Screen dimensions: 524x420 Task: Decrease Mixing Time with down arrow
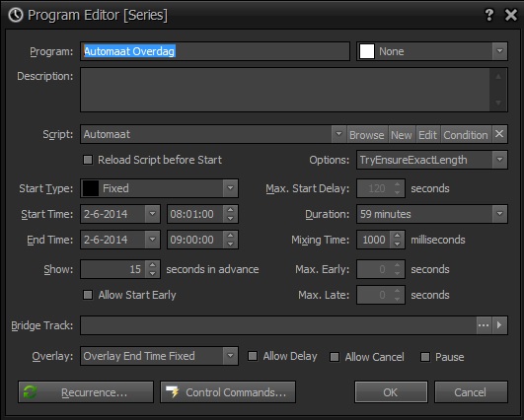pos(397,244)
